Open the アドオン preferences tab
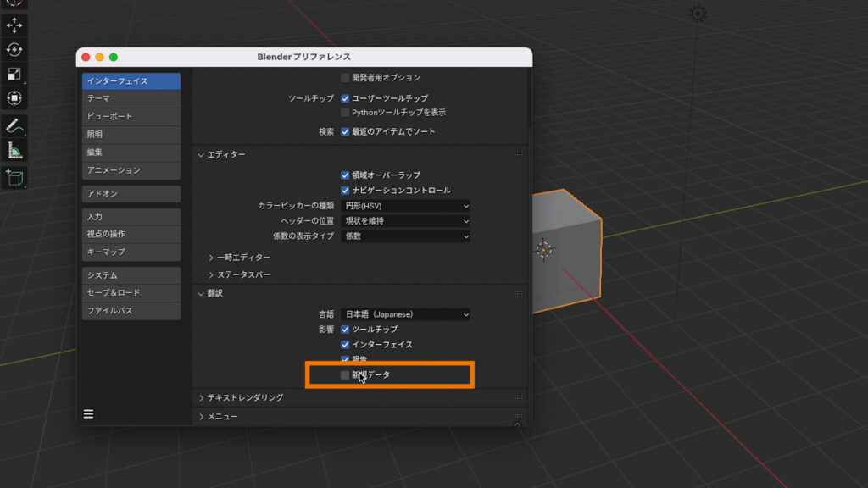The height and width of the screenshot is (488, 868). point(131,194)
